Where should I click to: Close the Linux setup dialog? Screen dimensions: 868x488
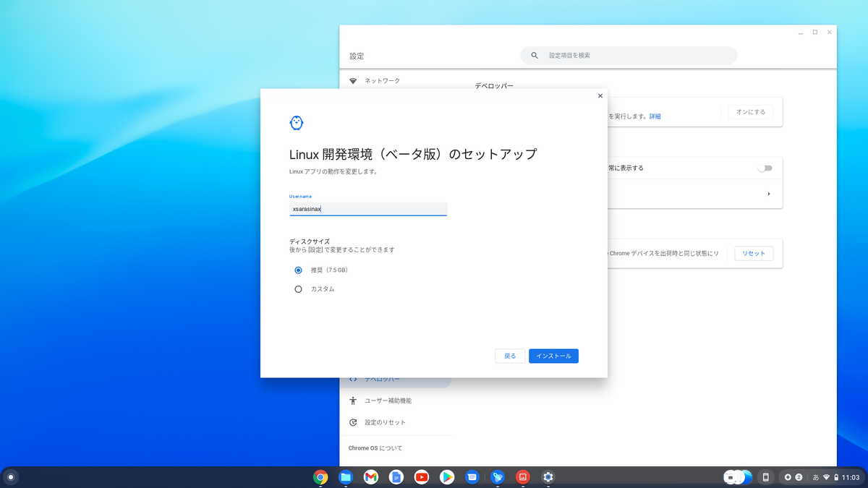pyautogui.click(x=600, y=95)
